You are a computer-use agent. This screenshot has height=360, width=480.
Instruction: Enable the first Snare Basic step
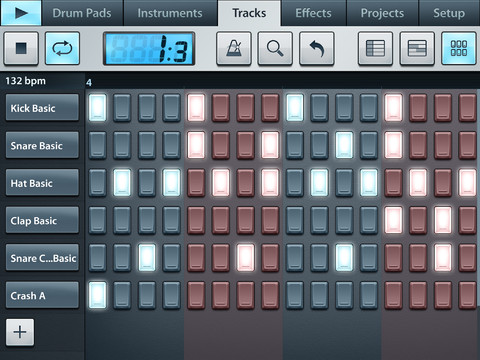tap(97, 145)
